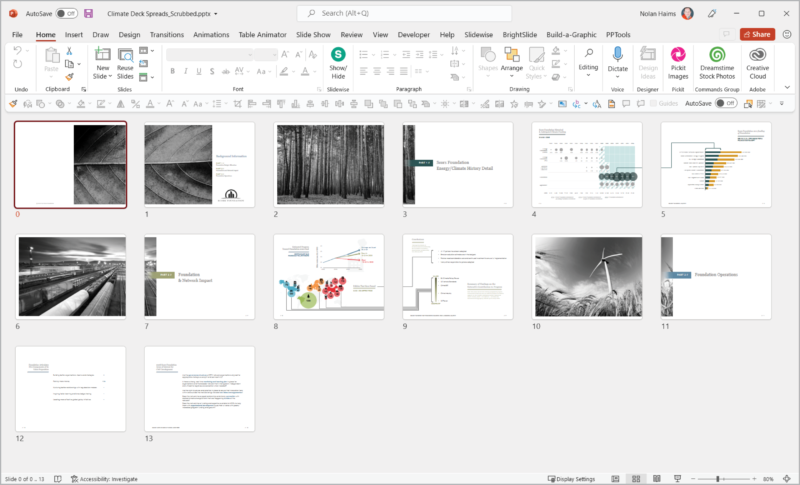Switch to the Slide Show tab
The width and height of the screenshot is (800, 485).
[x=313, y=35]
